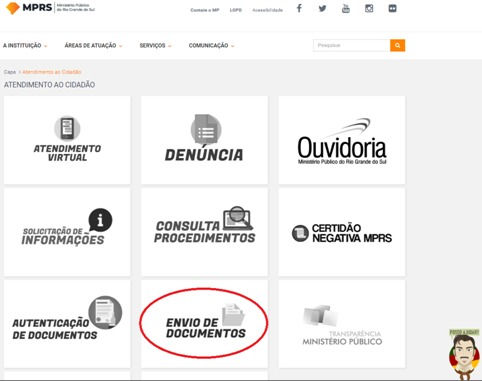Open the Instagram icon link
The width and height of the screenshot is (482, 381).
coord(369,9)
